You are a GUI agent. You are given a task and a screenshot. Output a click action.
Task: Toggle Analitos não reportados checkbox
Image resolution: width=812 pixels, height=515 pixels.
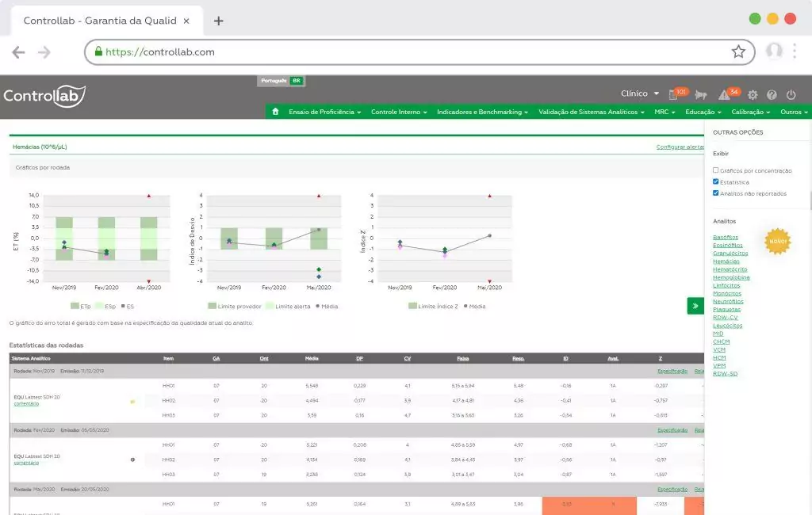(716, 193)
